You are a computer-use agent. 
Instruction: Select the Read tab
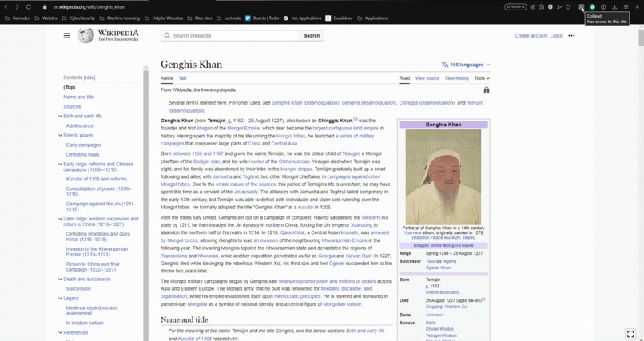(404, 78)
